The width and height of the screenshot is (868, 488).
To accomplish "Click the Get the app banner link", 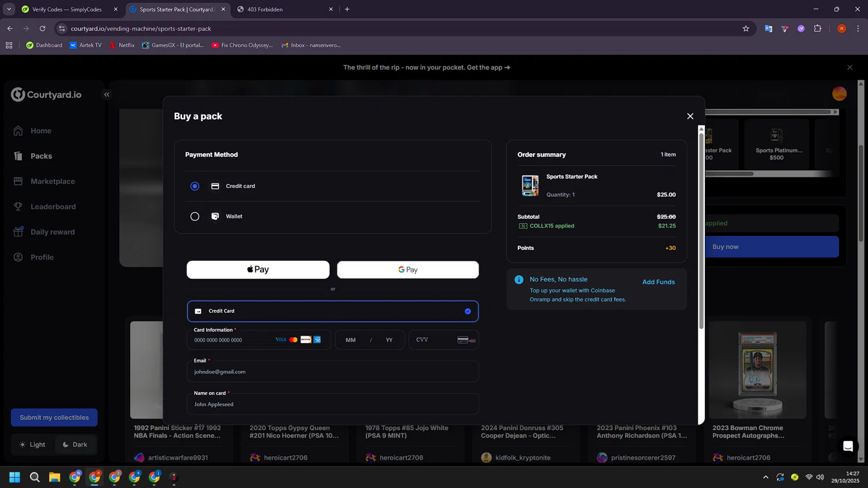I will 426,68.
